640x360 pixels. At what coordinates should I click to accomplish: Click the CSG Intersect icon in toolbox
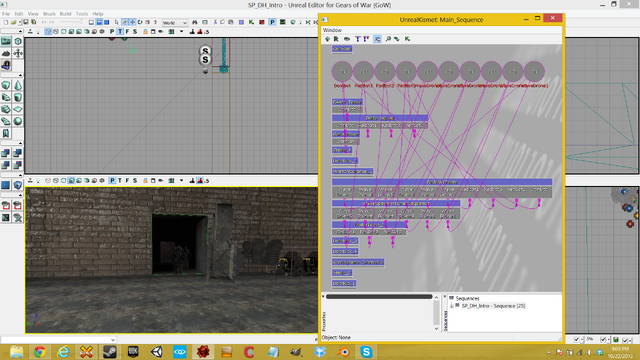pos(6,165)
